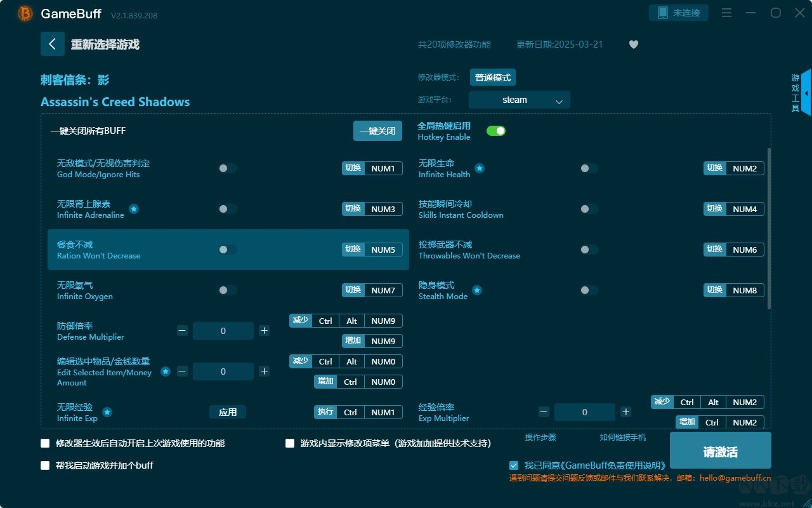Screen dimensions: 812x508
Task: Uncheck the GameBuff disclaimer agreement checkbox
Action: tap(514, 465)
